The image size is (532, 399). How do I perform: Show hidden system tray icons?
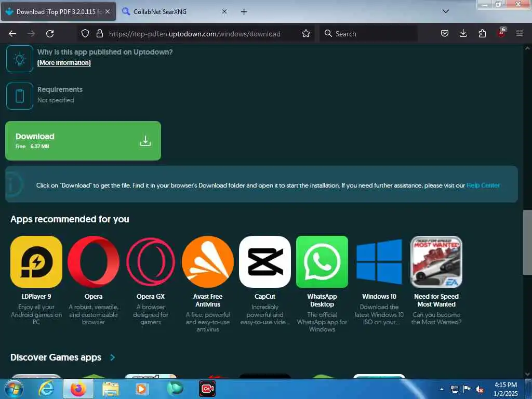point(442,389)
